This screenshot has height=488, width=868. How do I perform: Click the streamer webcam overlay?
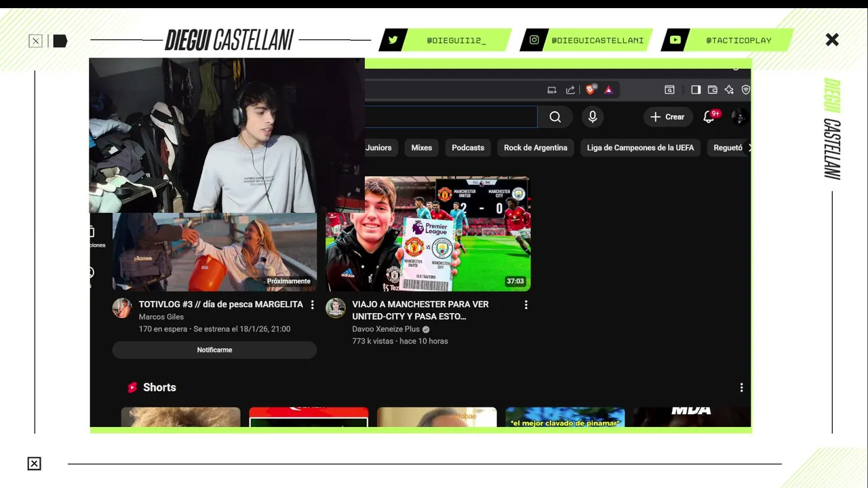pyautogui.click(x=227, y=136)
